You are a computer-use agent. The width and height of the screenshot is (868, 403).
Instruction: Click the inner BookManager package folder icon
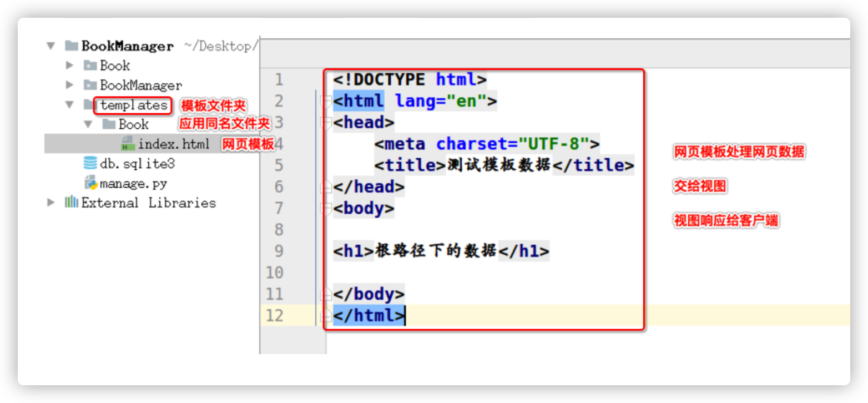pyautogui.click(x=90, y=85)
